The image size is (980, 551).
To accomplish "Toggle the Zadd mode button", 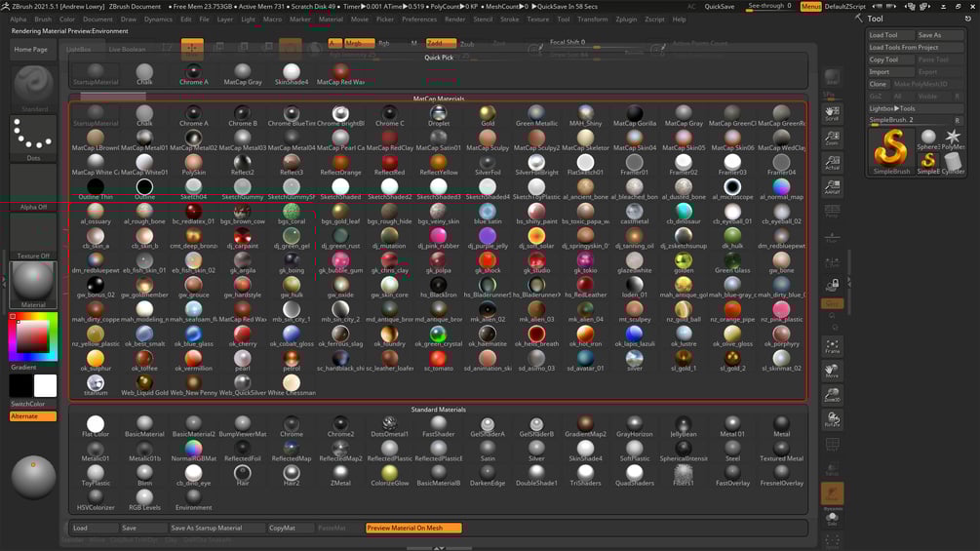I will [440, 43].
